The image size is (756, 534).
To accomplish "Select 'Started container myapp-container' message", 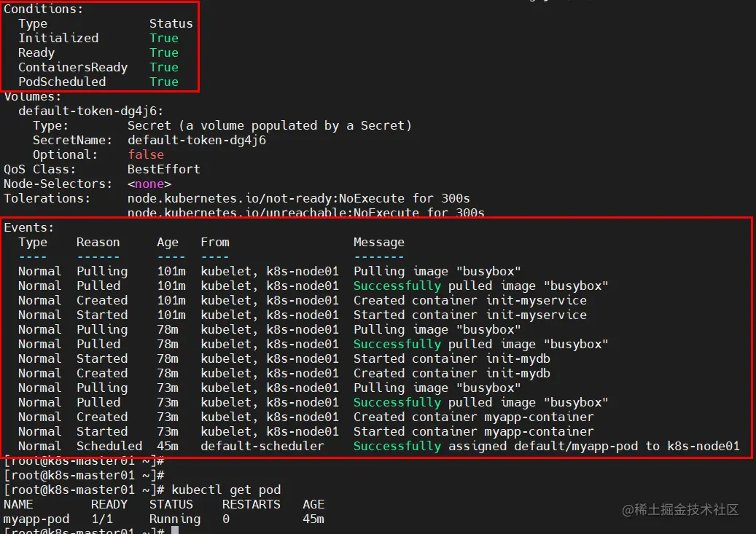I will (473, 431).
